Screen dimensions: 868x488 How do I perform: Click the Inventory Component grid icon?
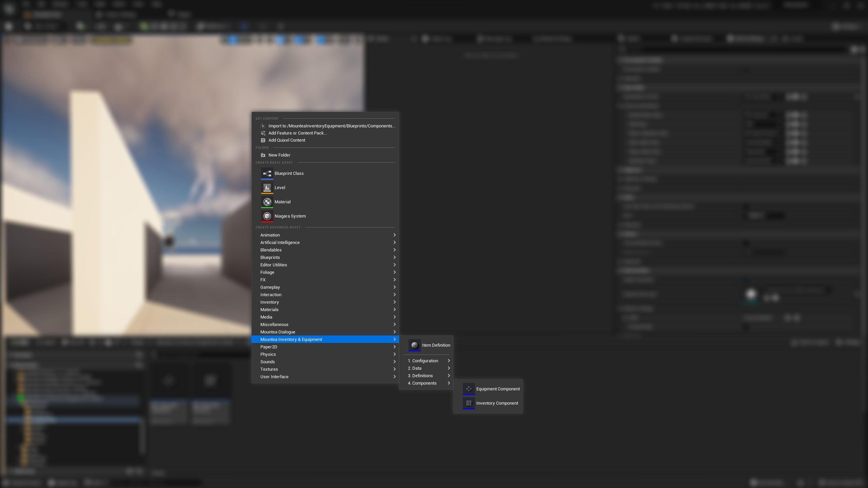(469, 403)
